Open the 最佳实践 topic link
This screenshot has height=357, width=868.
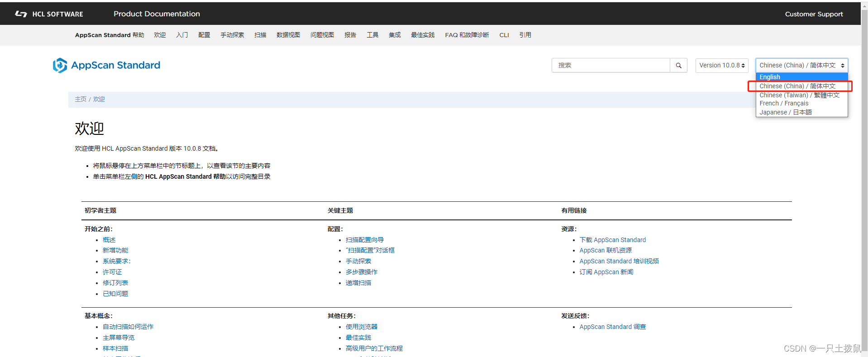(x=358, y=338)
